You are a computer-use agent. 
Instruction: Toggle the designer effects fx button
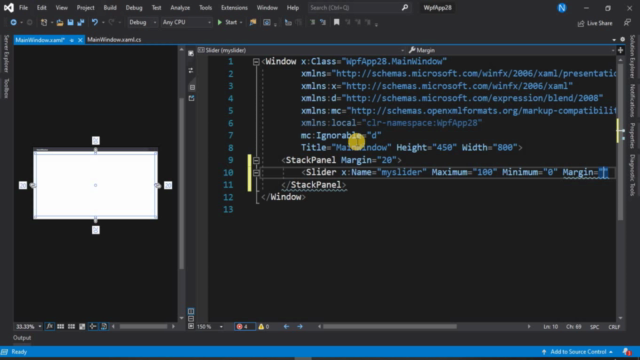tap(49, 326)
